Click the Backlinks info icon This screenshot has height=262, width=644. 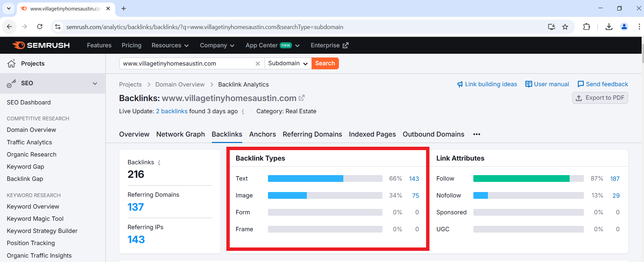pyautogui.click(x=159, y=163)
